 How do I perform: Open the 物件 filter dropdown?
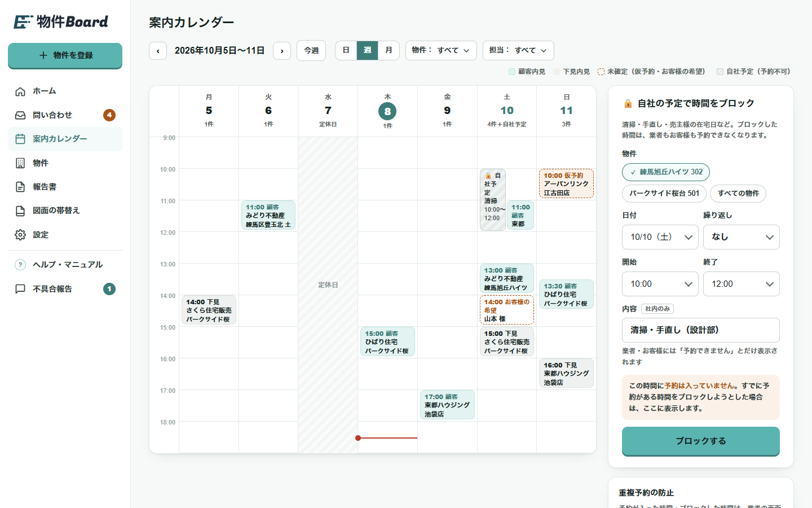click(441, 51)
